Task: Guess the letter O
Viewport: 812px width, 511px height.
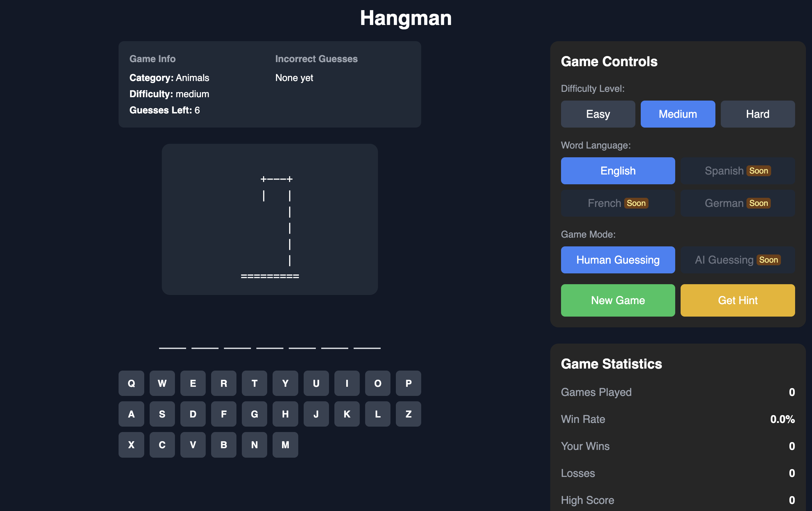Action: 377,383
